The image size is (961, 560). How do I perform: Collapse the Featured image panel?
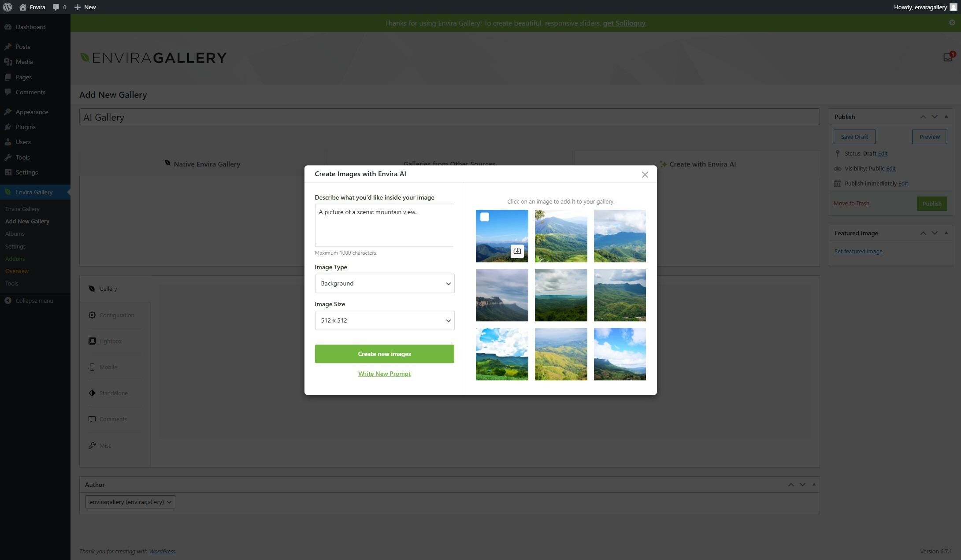(946, 233)
